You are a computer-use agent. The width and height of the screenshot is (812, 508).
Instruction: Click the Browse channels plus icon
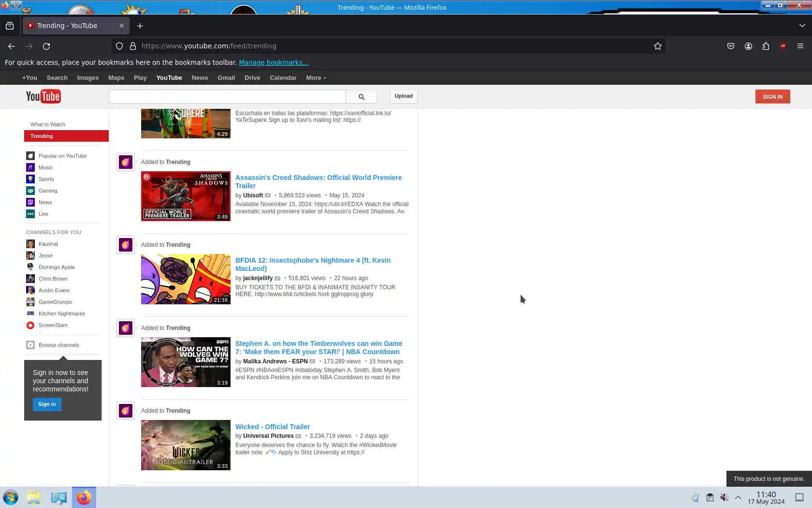point(30,345)
